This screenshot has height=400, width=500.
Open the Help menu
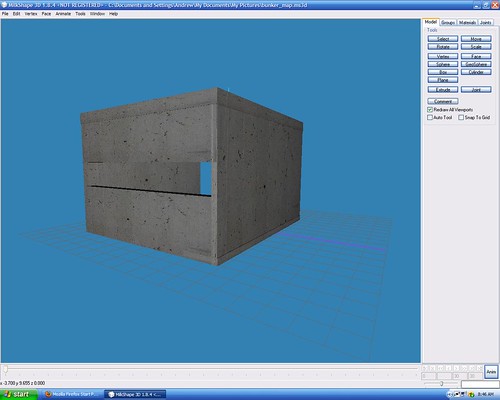pyautogui.click(x=114, y=14)
